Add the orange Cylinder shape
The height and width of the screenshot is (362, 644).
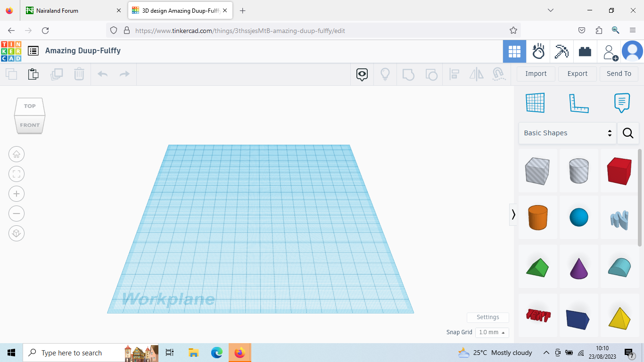coord(538,217)
